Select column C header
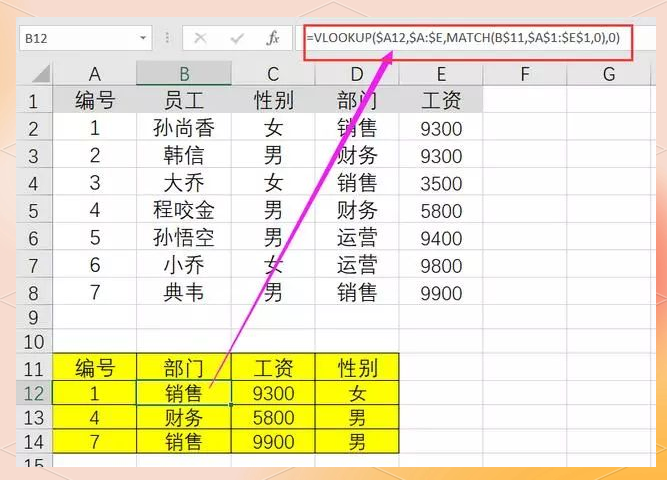Screen dimensions: 667x480 click(x=273, y=74)
